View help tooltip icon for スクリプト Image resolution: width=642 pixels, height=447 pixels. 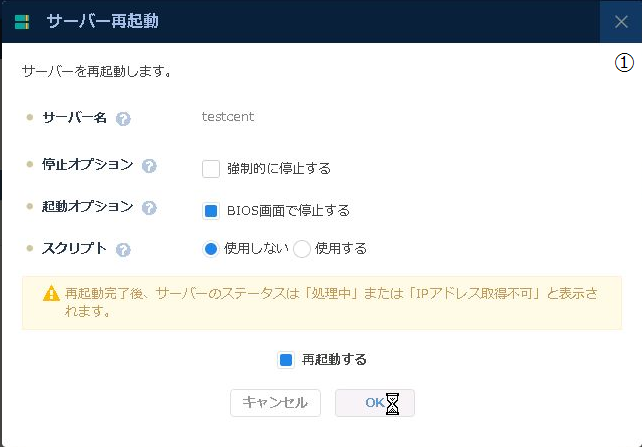click(124, 250)
